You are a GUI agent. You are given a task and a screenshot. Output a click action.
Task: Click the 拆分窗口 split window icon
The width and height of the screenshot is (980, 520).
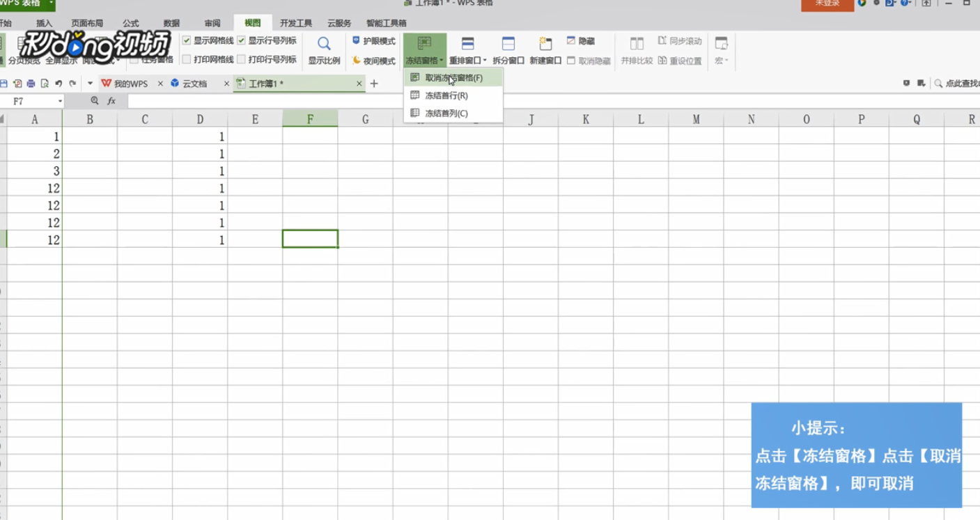click(x=508, y=44)
